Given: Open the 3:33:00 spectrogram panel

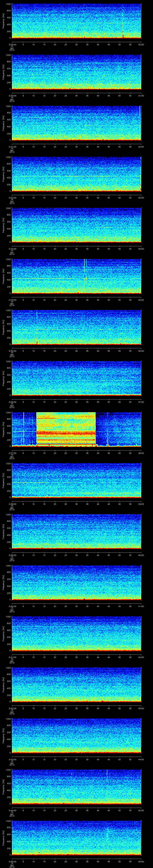Looking at the screenshot, I should pyautogui.click(x=76, y=225).
